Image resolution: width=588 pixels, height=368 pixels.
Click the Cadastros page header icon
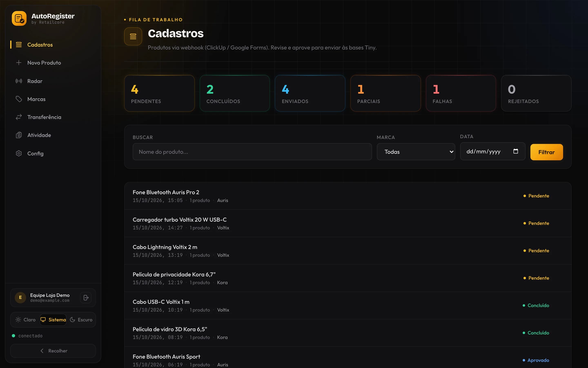pyautogui.click(x=133, y=37)
